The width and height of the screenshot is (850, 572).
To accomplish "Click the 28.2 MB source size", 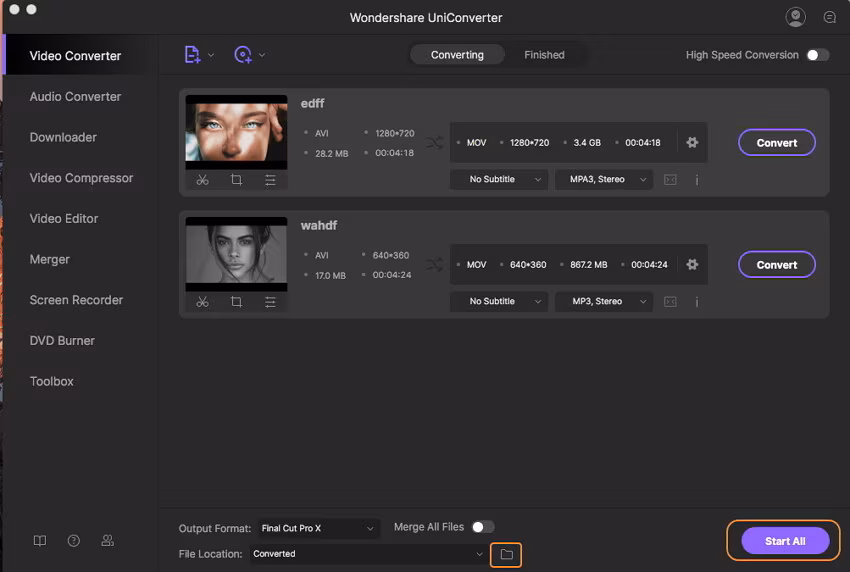I will (x=332, y=153).
